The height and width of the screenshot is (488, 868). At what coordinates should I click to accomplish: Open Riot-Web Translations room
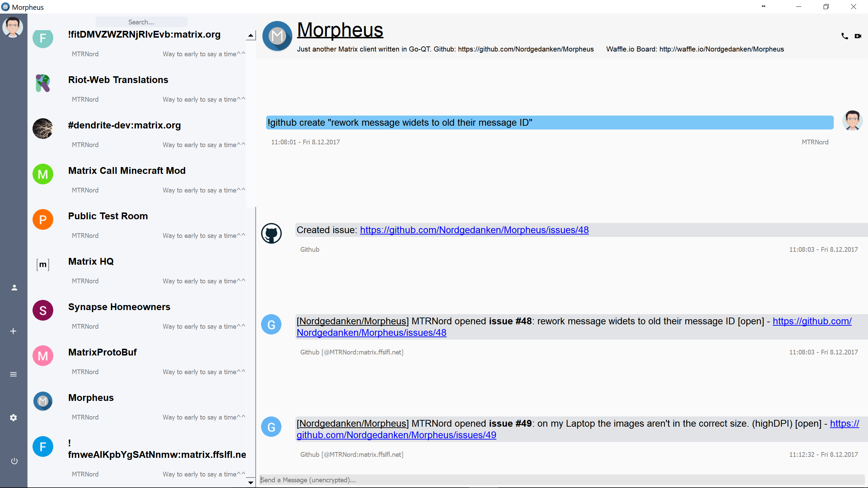(139, 88)
